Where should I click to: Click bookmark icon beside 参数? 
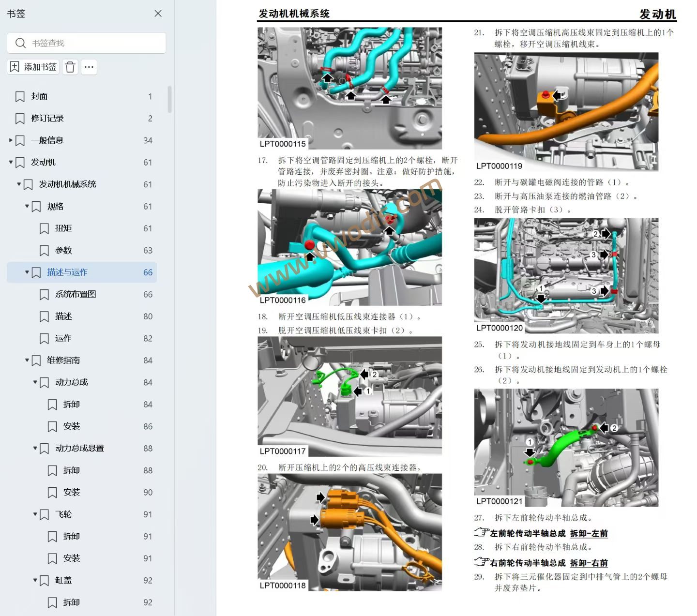(44, 250)
